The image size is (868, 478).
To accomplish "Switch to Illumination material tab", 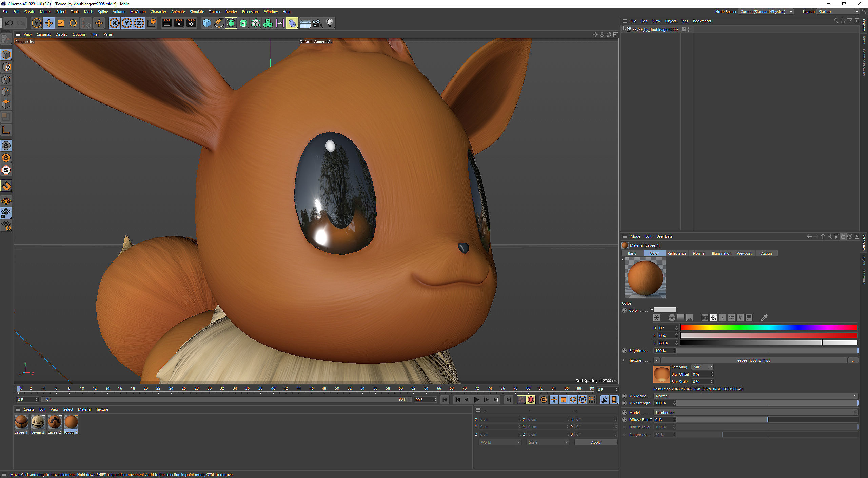I will click(x=722, y=253).
